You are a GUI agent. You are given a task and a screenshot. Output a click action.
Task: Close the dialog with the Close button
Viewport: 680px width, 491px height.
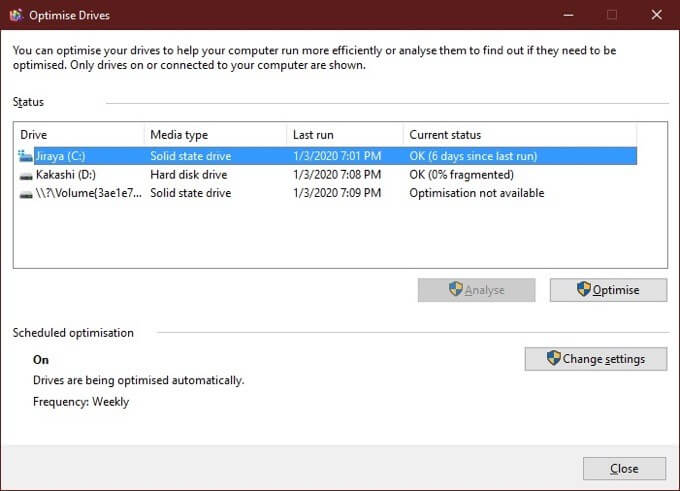click(624, 468)
